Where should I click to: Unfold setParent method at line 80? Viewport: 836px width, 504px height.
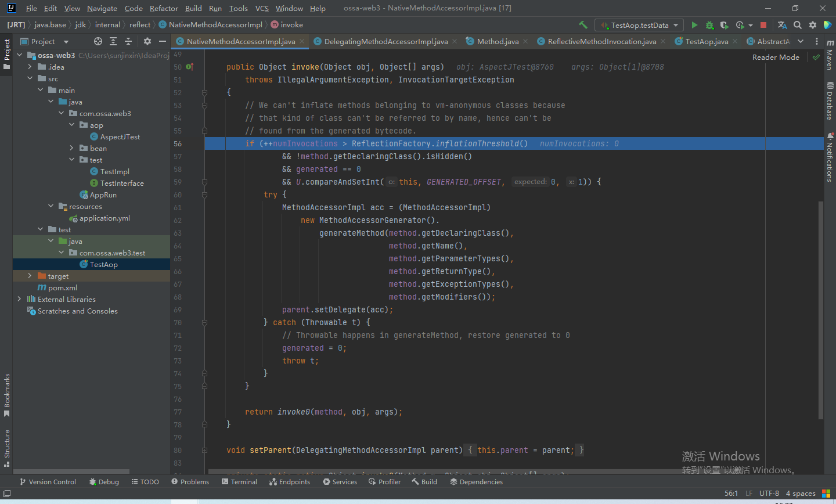[x=204, y=450]
